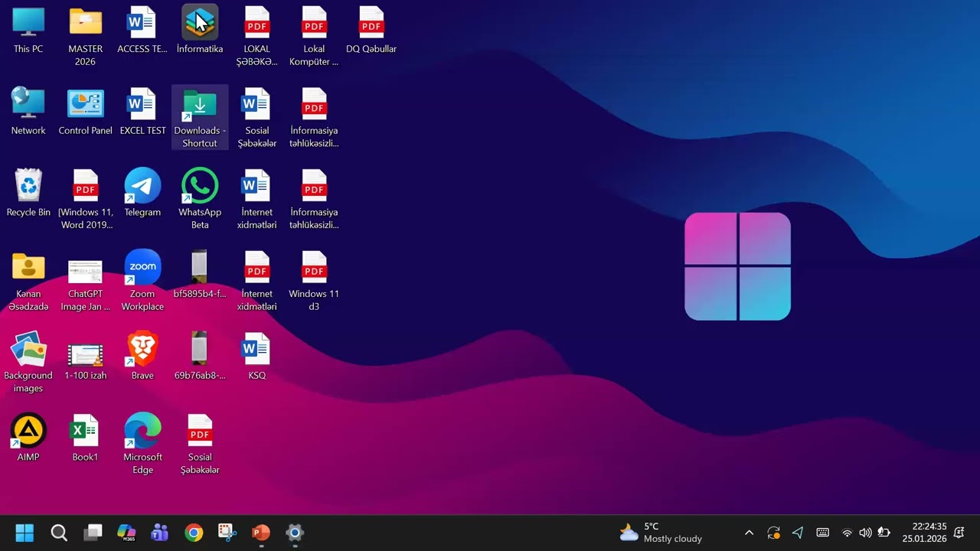Open the Wi-Fi network tray icon
This screenshot has height=551, width=980.
(847, 533)
